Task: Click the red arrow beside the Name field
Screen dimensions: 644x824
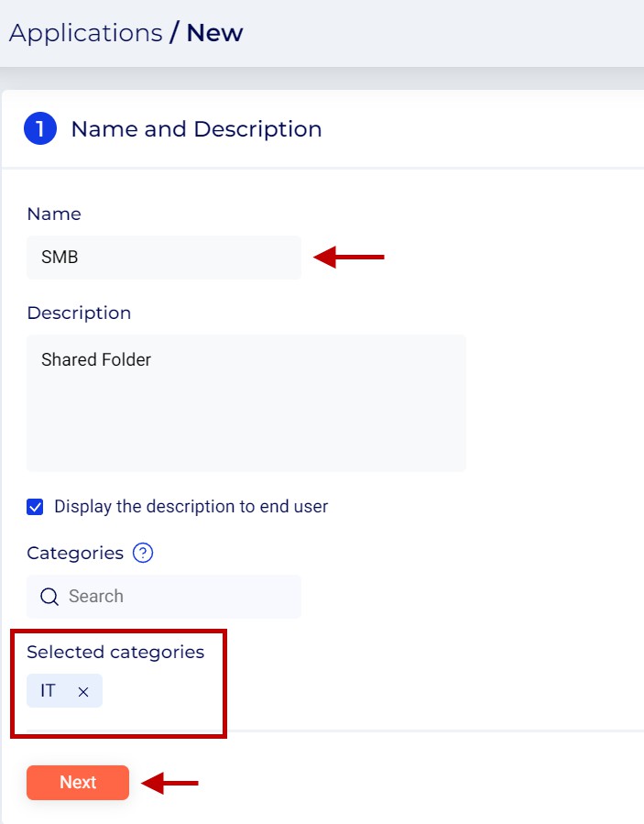Action: pos(349,258)
